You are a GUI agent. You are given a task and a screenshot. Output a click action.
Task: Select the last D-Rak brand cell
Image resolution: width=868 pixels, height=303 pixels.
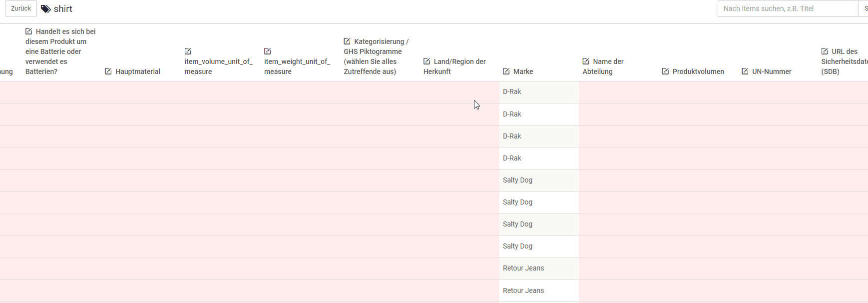pyautogui.click(x=539, y=158)
